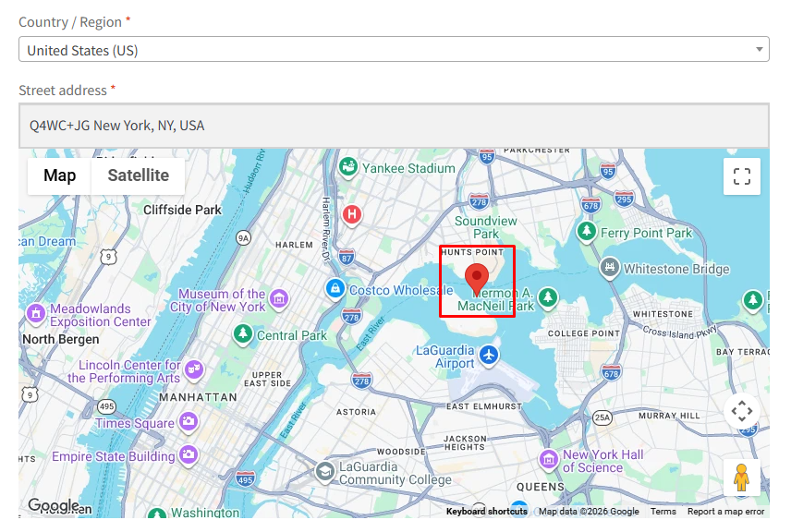Viewport: 791px width, 532px height.
Task: Click the MANHATTAN label on the map
Action: (x=199, y=397)
